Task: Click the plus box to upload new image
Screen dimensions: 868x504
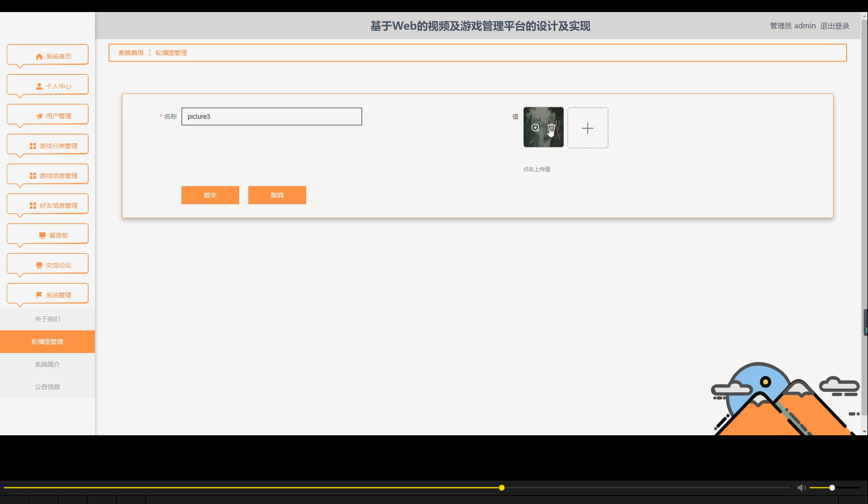Action: (588, 128)
